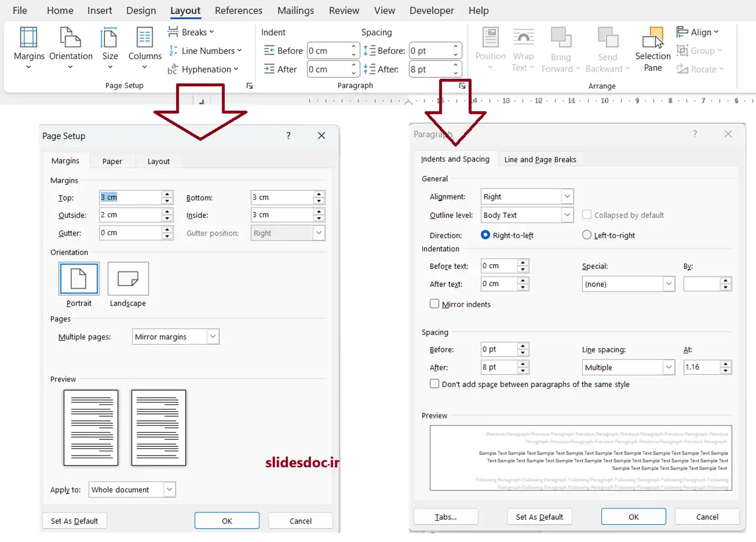Open the Align menu
756x542 pixels.
click(698, 32)
